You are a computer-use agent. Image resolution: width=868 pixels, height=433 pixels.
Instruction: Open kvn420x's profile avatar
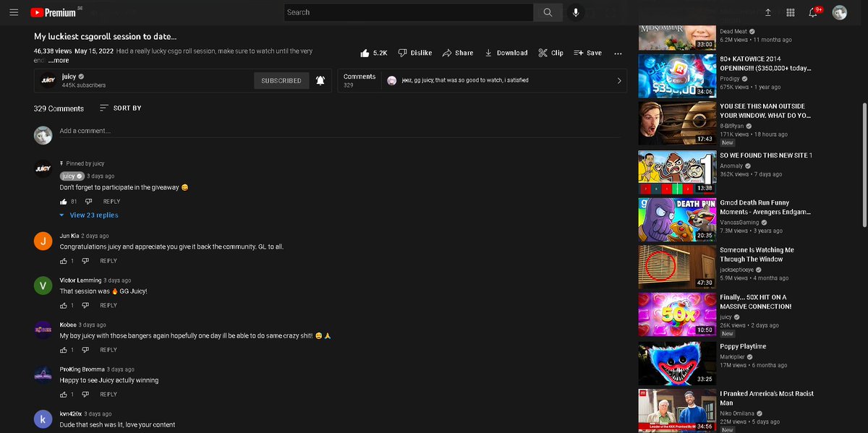point(43,419)
